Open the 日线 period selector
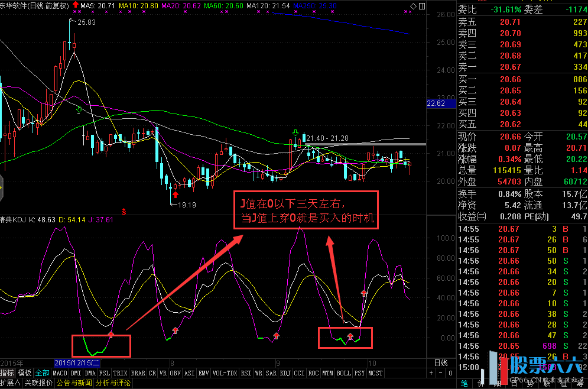Screen dimensions: 588x389 [x=441, y=362]
